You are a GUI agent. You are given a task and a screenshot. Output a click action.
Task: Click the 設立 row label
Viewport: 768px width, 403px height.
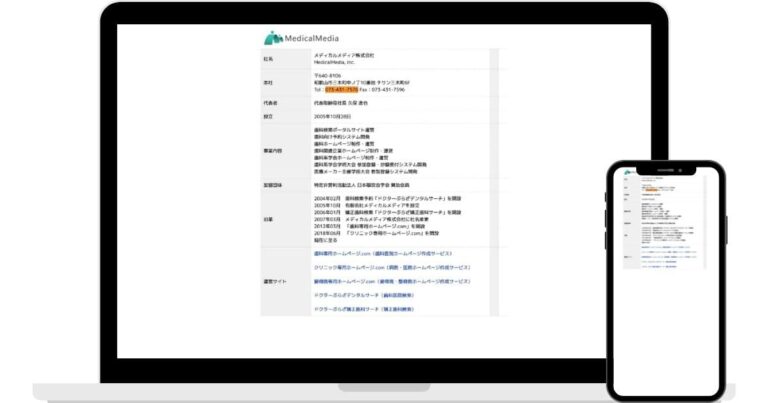pyautogui.click(x=268, y=116)
